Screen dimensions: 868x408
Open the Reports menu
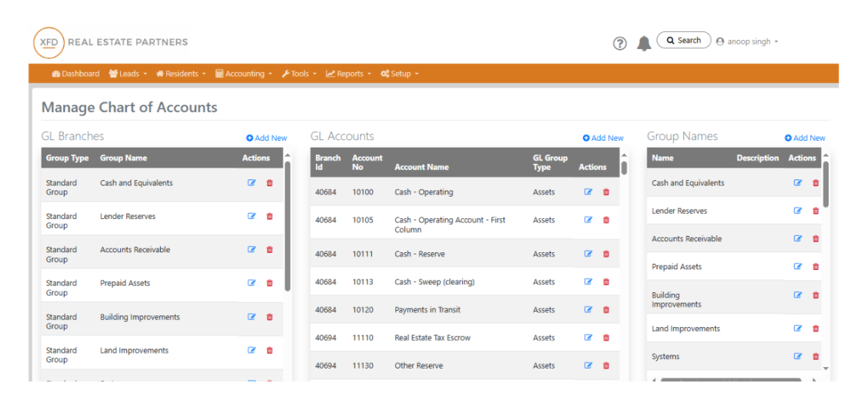349,74
